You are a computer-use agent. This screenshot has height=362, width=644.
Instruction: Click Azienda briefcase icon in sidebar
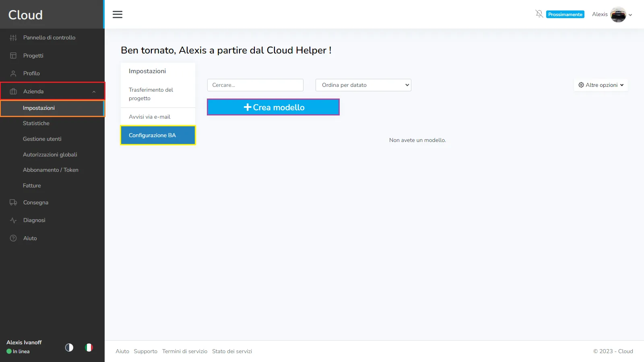click(x=13, y=91)
